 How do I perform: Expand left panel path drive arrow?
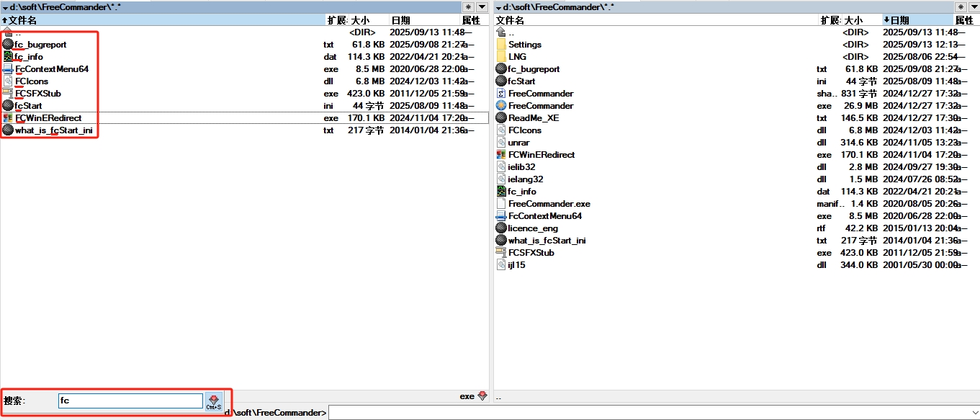point(5,7)
